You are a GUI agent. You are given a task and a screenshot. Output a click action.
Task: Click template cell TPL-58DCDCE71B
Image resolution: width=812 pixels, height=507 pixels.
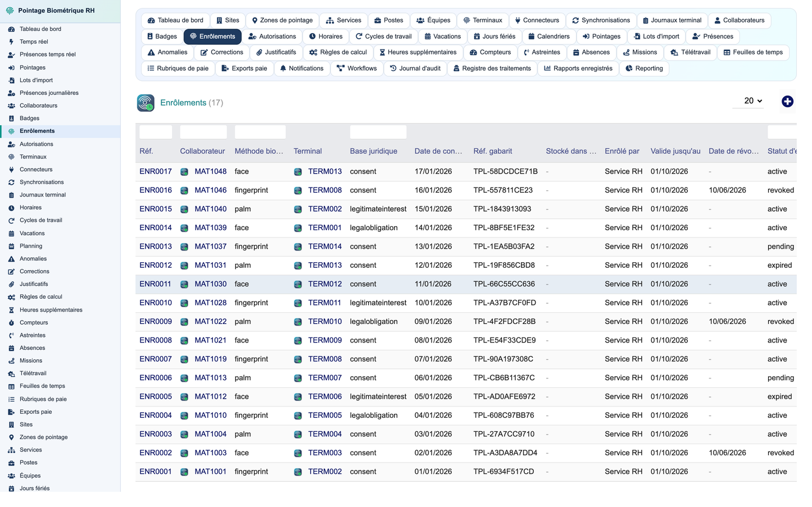(x=505, y=171)
